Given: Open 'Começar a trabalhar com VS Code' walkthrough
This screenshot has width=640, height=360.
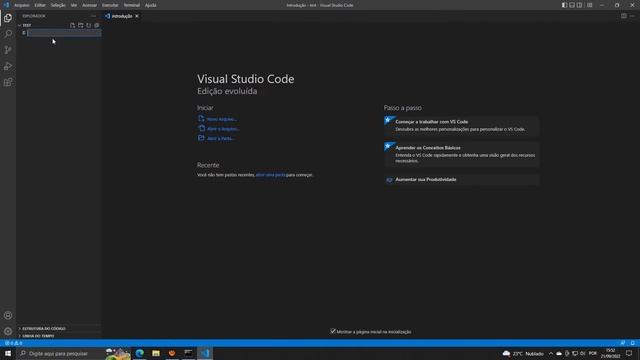Looking at the screenshot, I should 461,125.
